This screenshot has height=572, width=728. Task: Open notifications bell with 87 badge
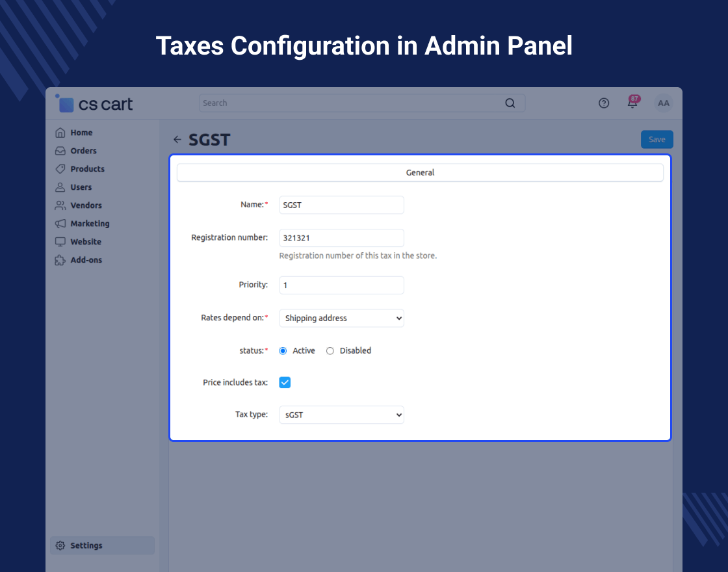[633, 102]
